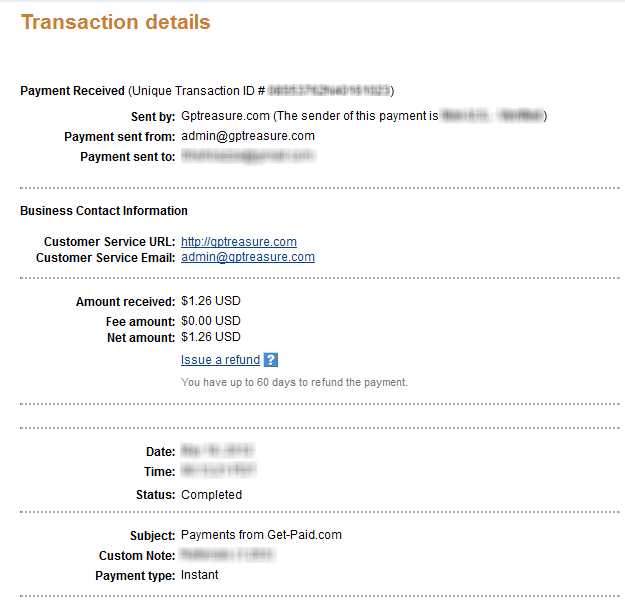The height and width of the screenshot is (602, 625).
Task: Click the Transaction details heading
Action: pyautogui.click(x=115, y=22)
